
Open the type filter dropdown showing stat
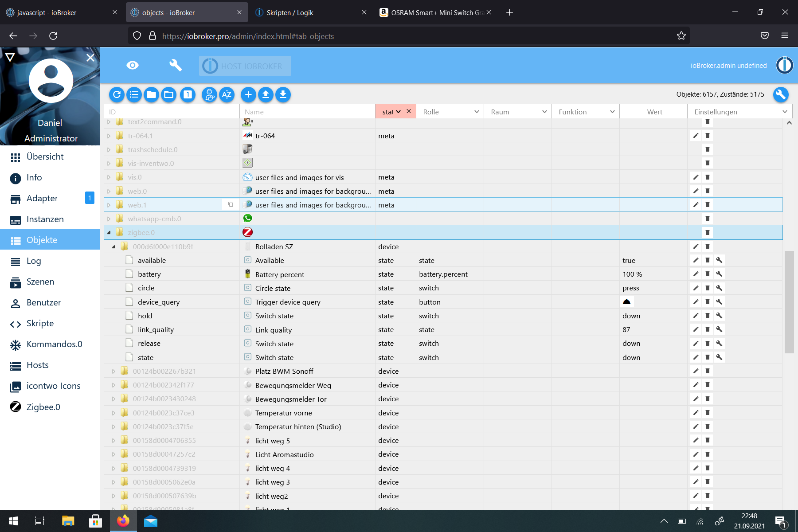coord(391,112)
